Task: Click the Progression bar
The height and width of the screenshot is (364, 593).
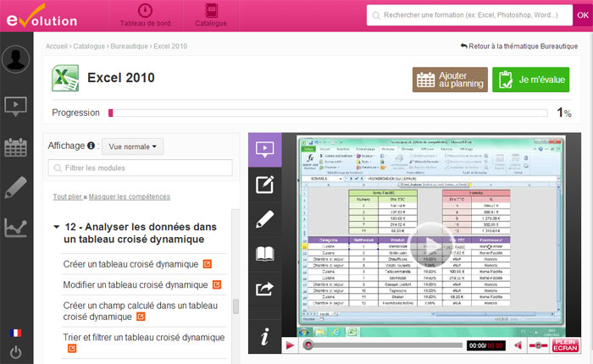Action: pyautogui.click(x=328, y=113)
